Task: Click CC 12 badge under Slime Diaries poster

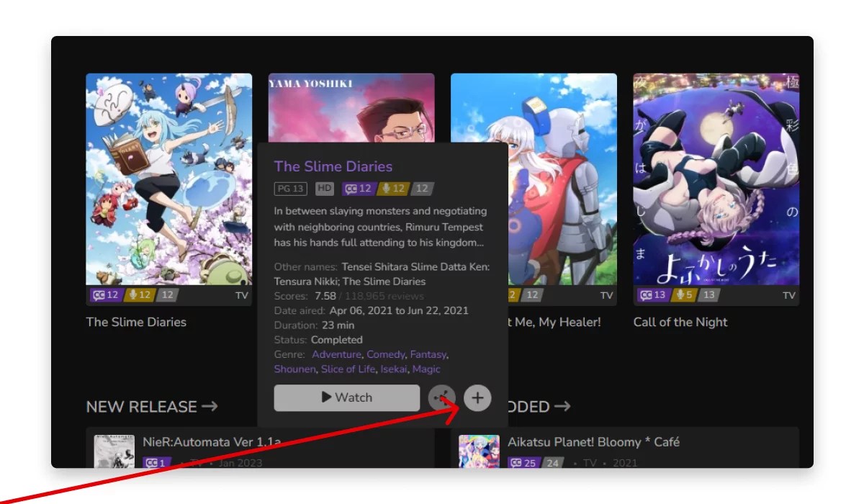Action: coord(105,295)
